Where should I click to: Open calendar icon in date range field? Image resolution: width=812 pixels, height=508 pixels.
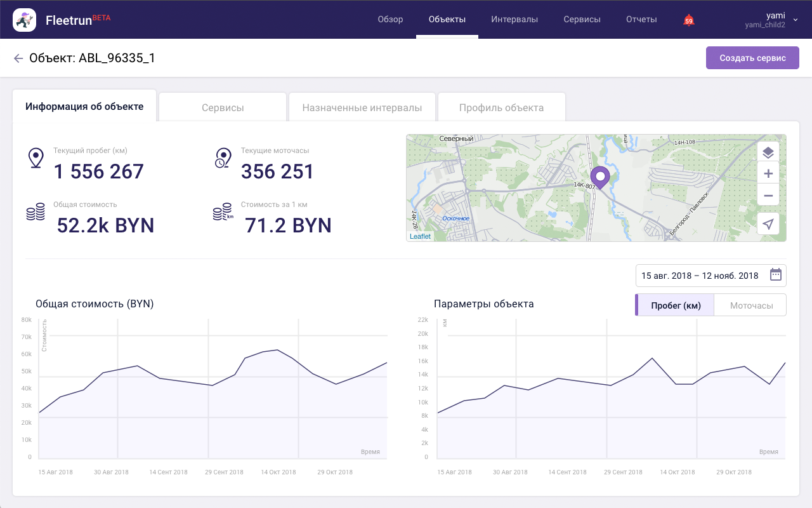click(775, 275)
